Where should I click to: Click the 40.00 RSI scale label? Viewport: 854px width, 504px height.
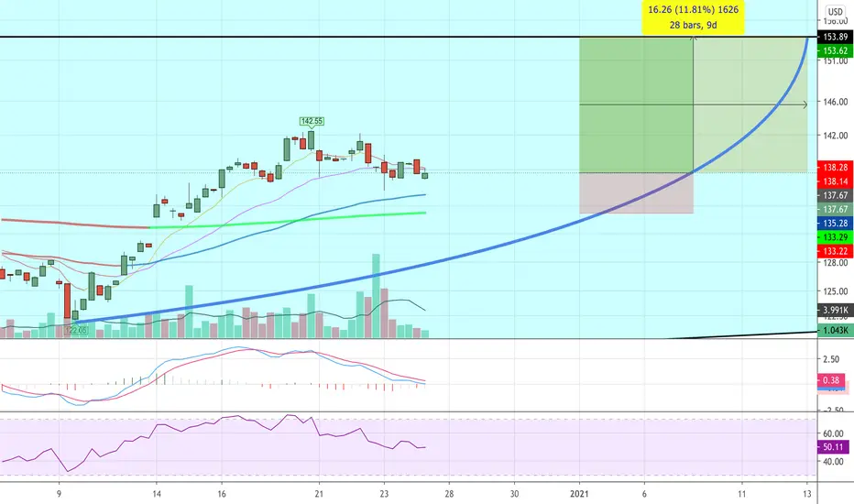point(833,462)
